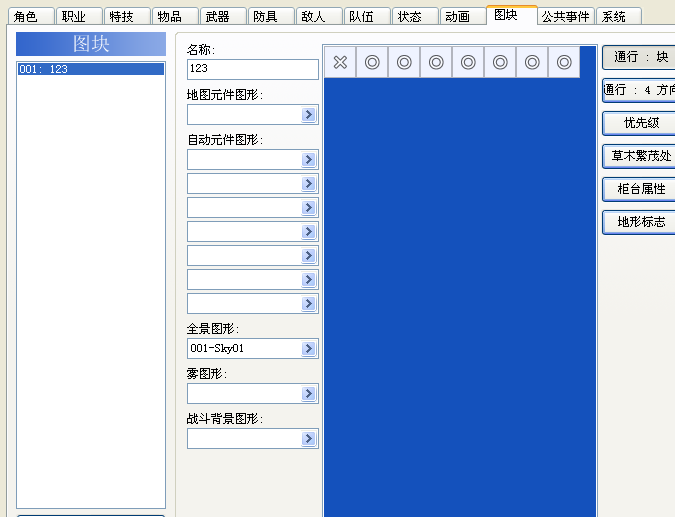Go to the 武器 tab

click(x=223, y=16)
